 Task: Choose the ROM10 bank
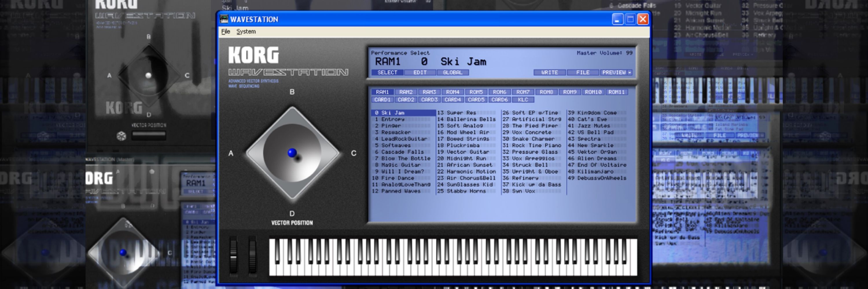[593, 92]
